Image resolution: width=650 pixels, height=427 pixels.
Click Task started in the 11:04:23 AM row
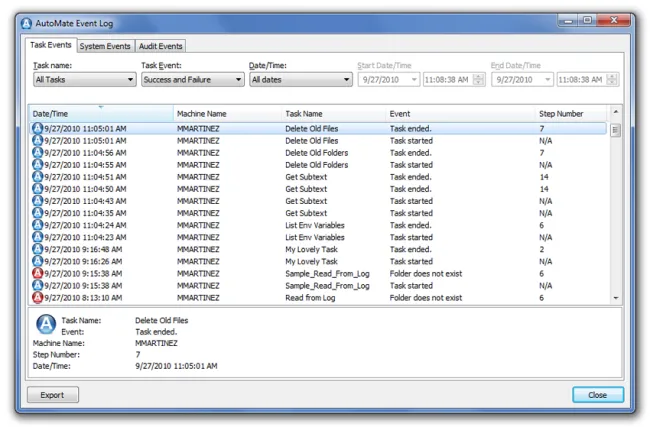(411, 237)
